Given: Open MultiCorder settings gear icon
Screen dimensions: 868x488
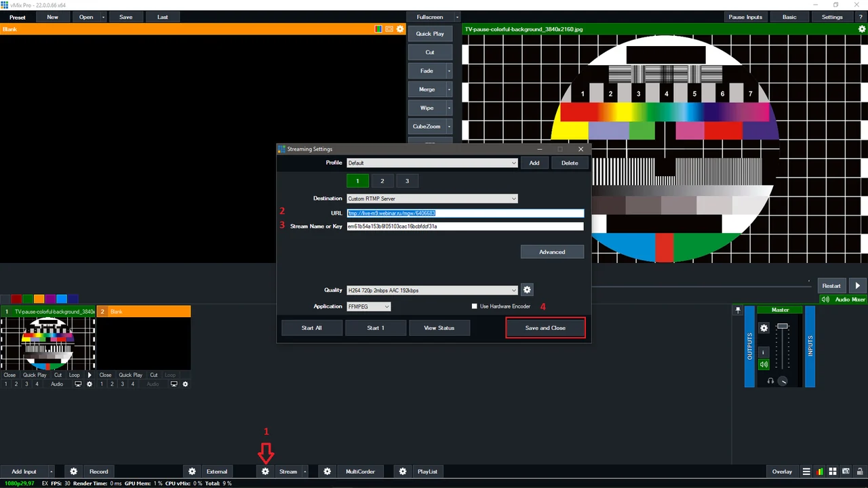Looking at the screenshot, I should 327,472.
